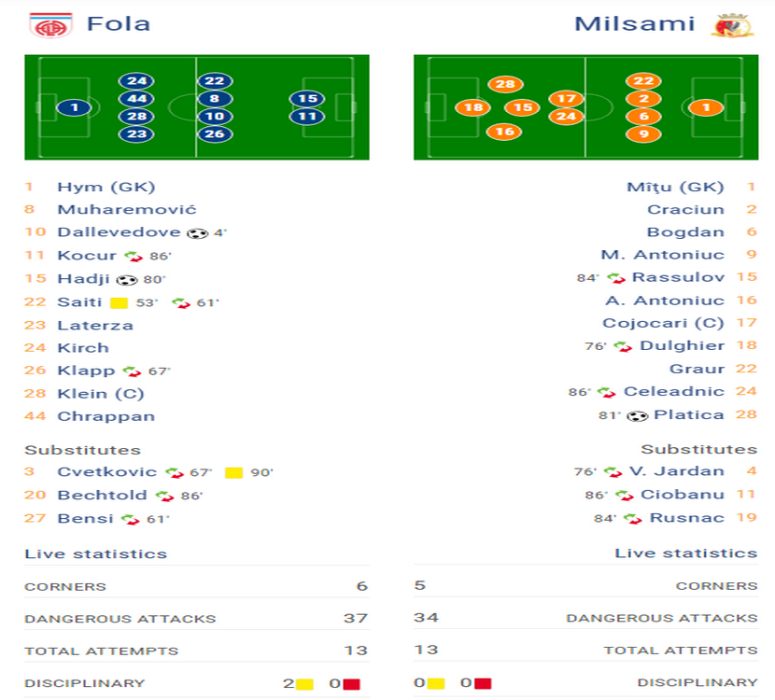Viewport: 775px width, 700px height.
Task: Select Fola player 15 marker on pitch
Action: (307, 99)
